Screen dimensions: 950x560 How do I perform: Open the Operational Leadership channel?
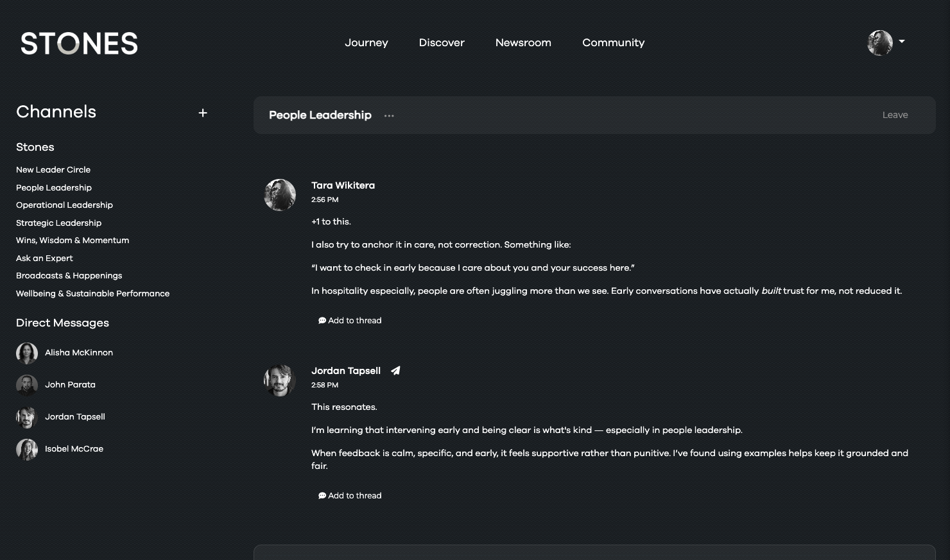point(64,205)
